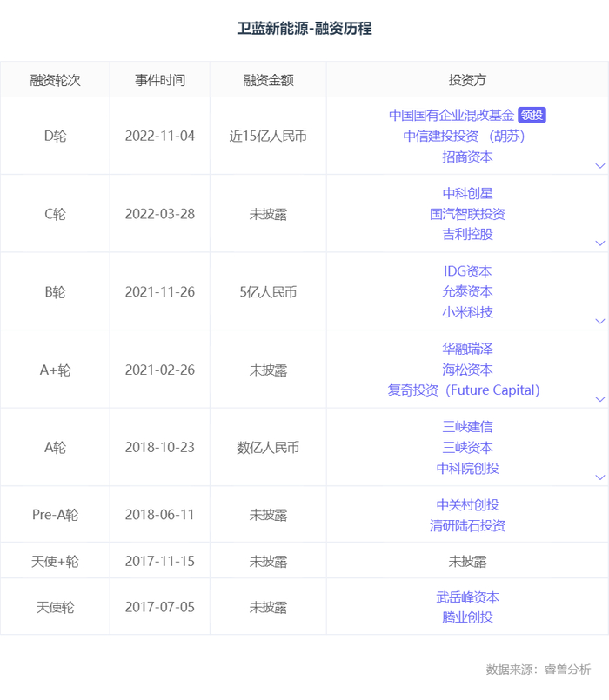This screenshot has height=700, width=609.
Task: Click the 投资方 column header
Action: pos(467,80)
